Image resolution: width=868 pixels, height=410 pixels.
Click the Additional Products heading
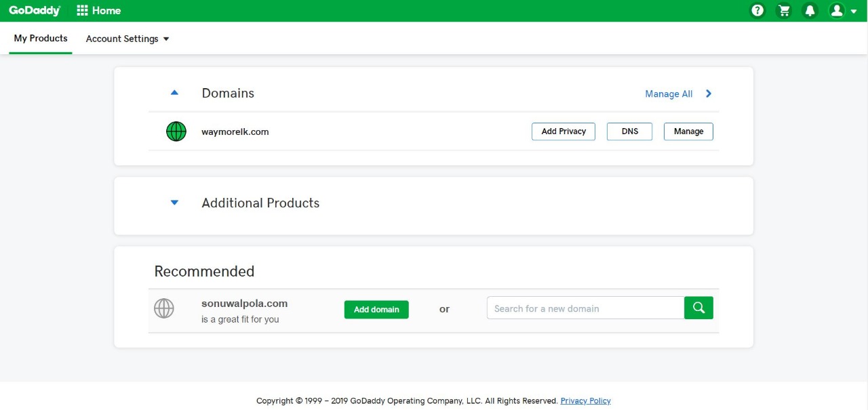(260, 203)
